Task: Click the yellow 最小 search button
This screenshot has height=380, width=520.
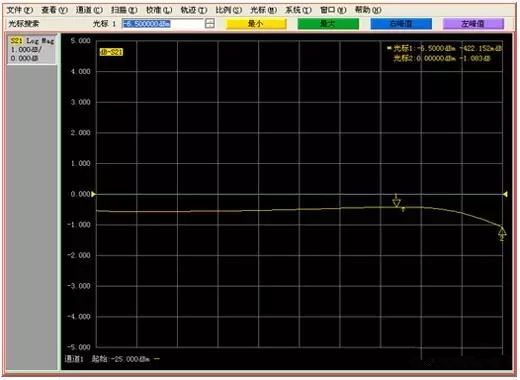Action: tap(256, 24)
